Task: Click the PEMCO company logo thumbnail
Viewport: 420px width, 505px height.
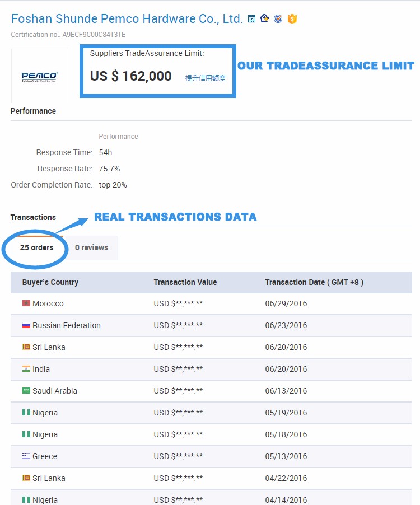Action: pyautogui.click(x=40, y=76)
